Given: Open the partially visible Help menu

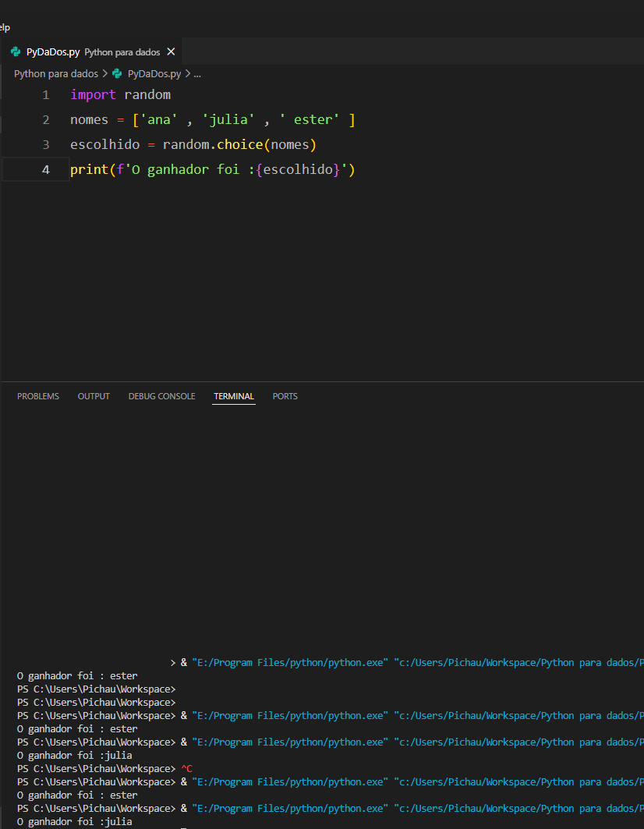Looking at the screenshot, I should click(5, 27).
